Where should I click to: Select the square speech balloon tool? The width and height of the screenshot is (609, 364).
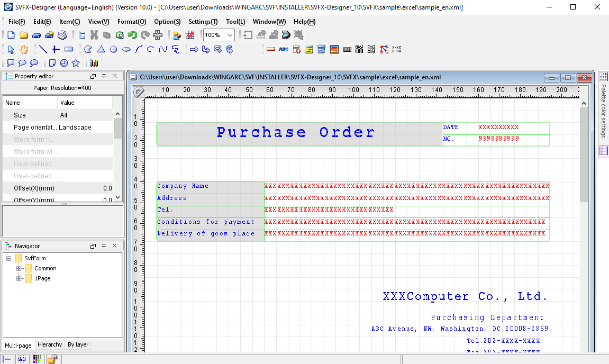(x=11, y=63)
